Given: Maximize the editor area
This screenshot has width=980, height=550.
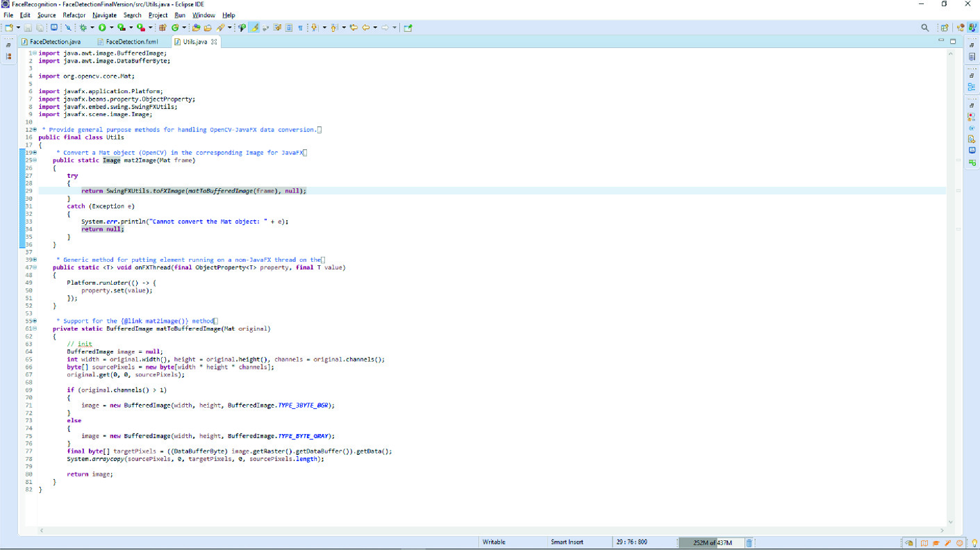Looking at the screenshot, I should (953, 41).
